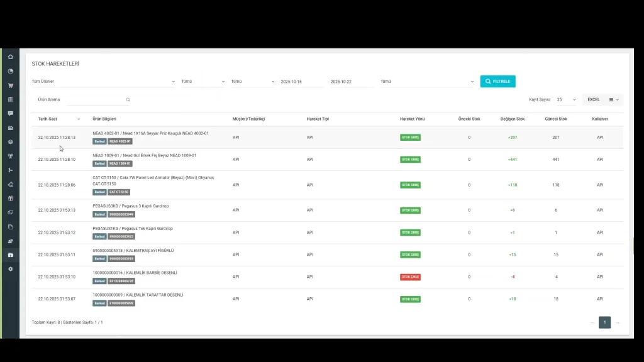Click the Toplam Kayıt: 8 footer text
Viewport: 644px width, 362px height.
pyautogui.click(x=46, y=322)
